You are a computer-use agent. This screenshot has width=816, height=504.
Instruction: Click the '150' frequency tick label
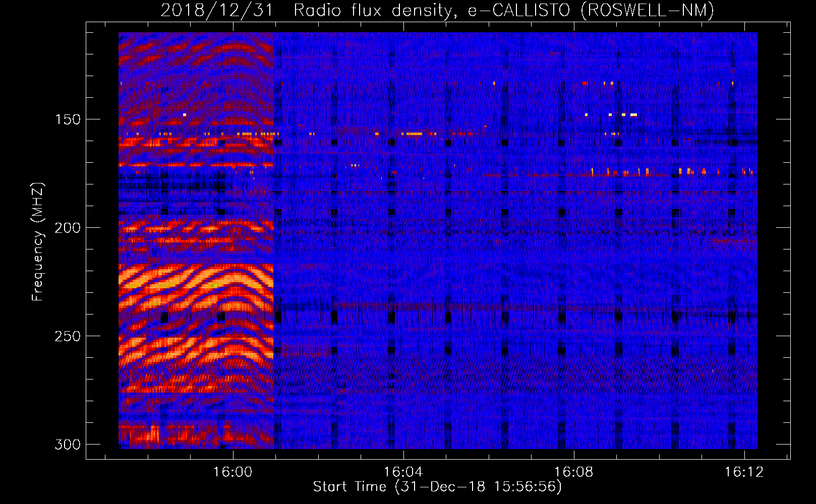[x=67, y=119]
